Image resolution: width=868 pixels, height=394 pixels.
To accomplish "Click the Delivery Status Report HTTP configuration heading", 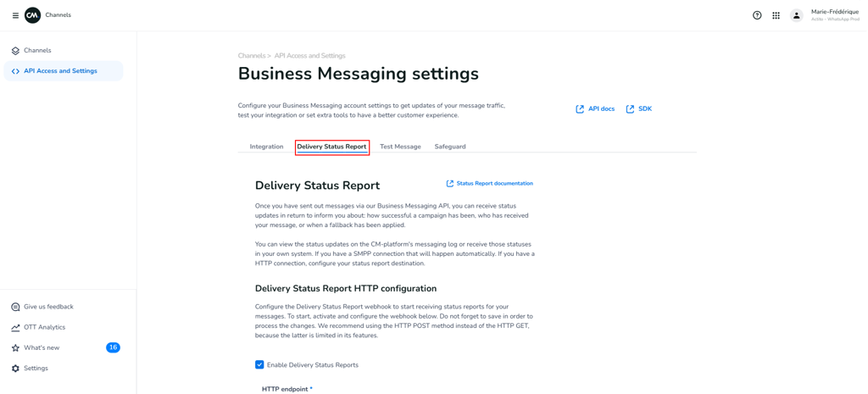I will (346, 288).
